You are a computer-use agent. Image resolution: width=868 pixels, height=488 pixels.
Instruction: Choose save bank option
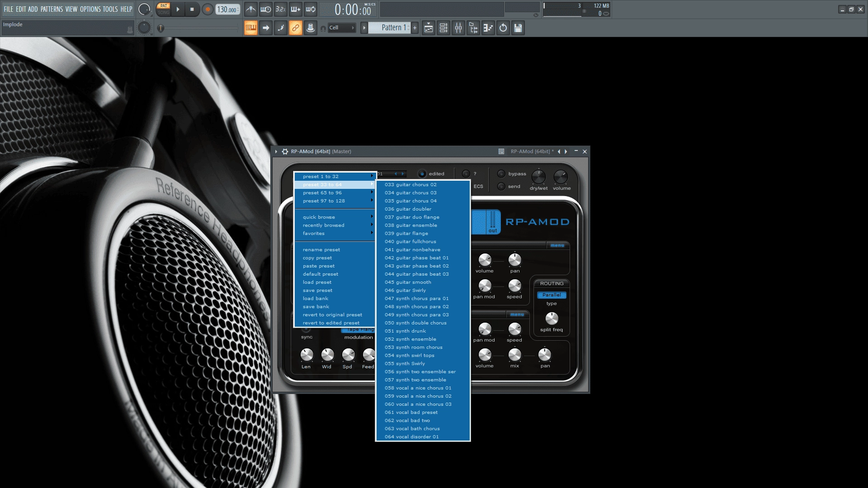point(335,306)
